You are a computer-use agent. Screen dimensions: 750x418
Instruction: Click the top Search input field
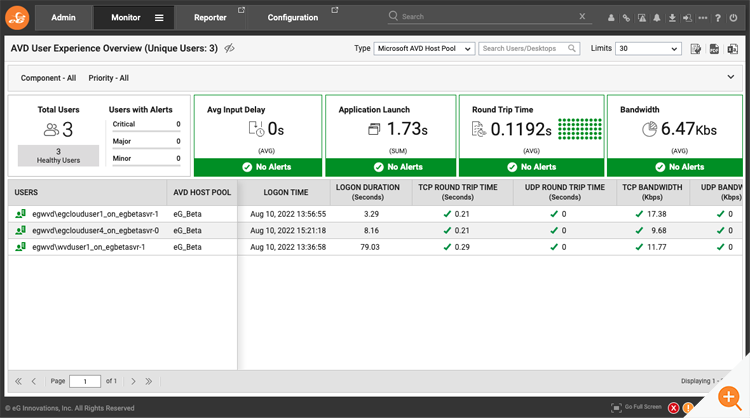(488, 16)
